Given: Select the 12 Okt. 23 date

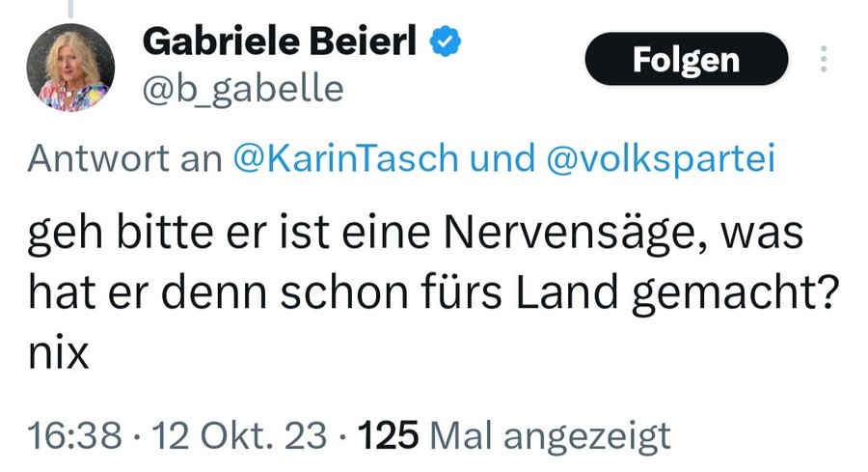Looking at the screenshot, I should [239, 435].
